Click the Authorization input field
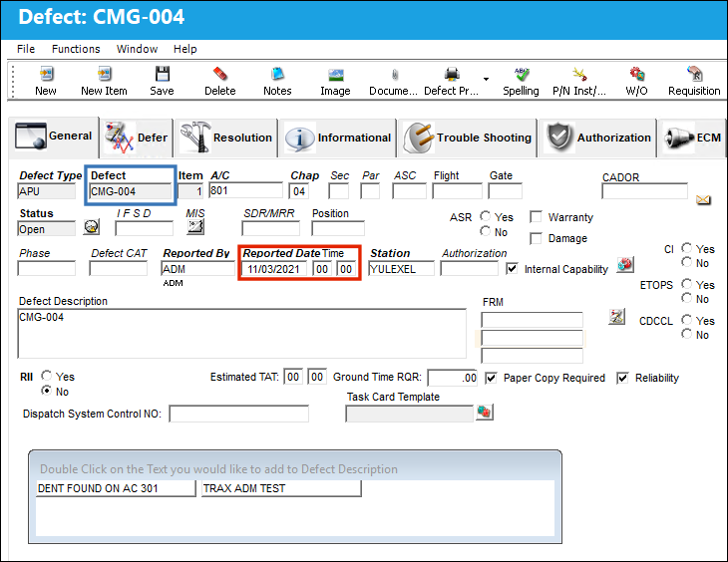 pyautogui.click(x=469, y=268)
